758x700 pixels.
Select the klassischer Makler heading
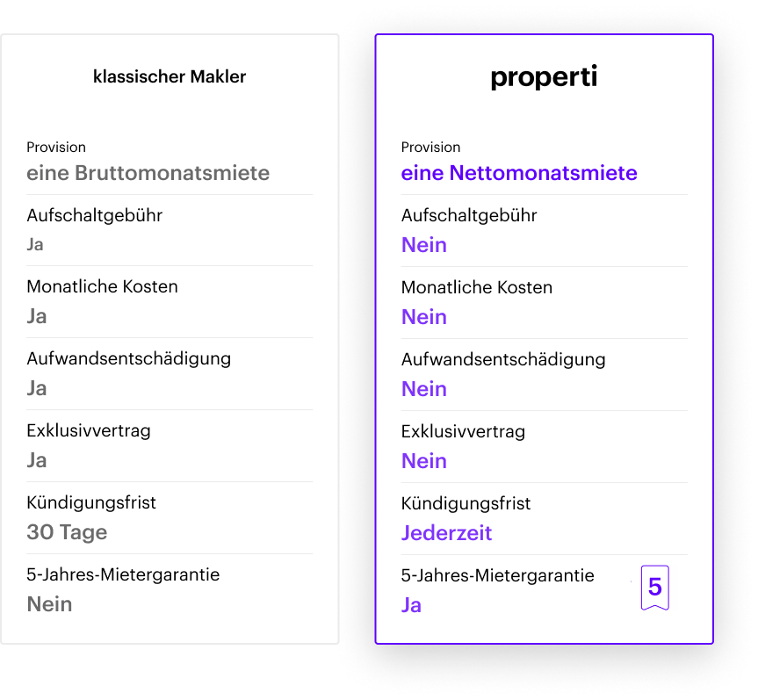[x=170, y=76]
